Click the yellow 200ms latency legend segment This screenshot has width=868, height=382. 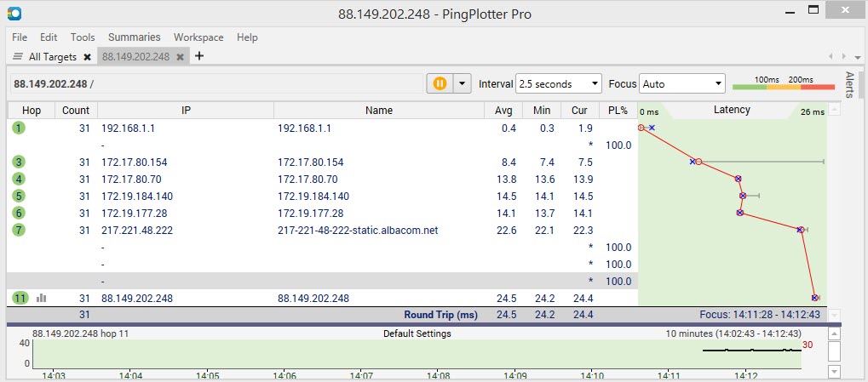pos(784,87)
